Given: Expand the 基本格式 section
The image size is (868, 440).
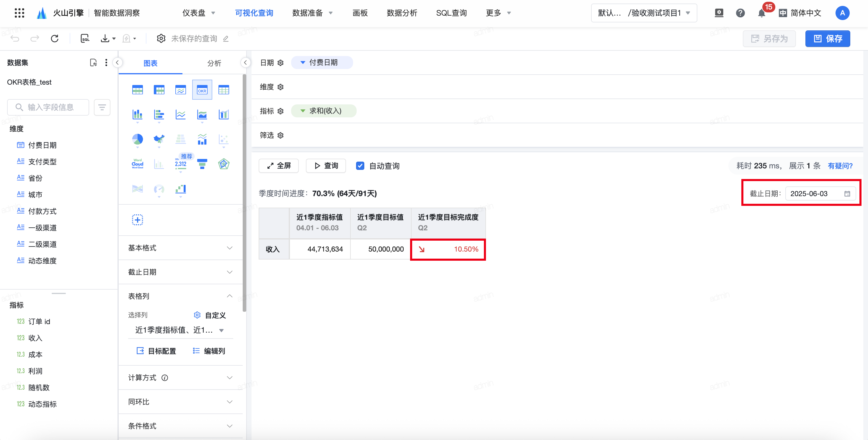Looking at the screenshot, I should (181, 248).
